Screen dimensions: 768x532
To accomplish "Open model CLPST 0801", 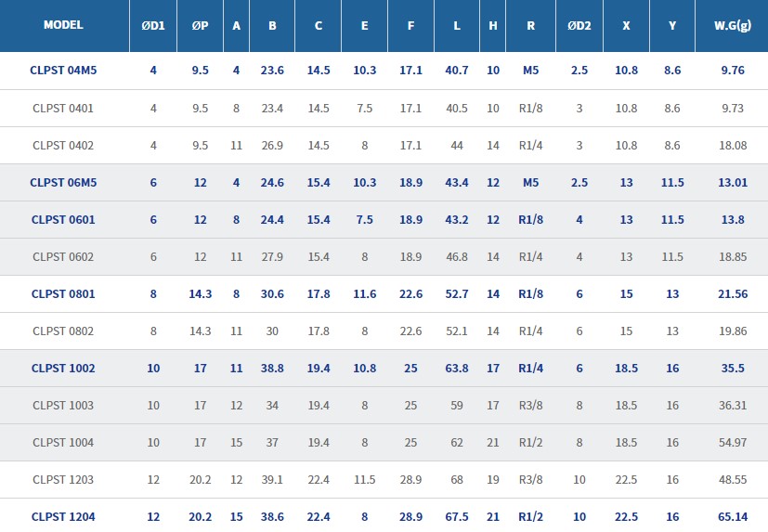I will point(63,293).
